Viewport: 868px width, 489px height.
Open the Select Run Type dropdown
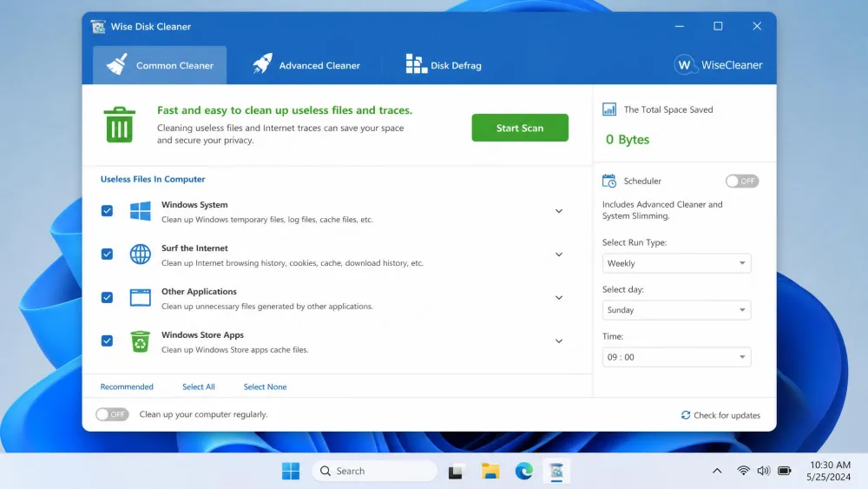676,263
